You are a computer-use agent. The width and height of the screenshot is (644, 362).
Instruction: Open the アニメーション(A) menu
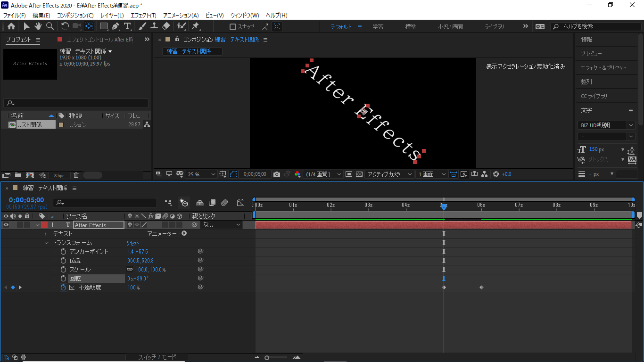(x=181, y=16)
